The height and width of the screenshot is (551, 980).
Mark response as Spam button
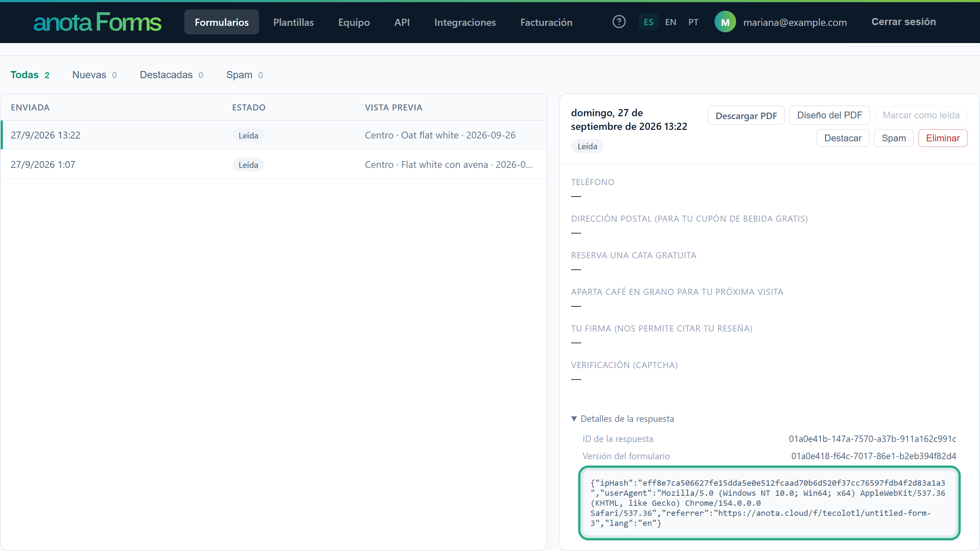click(x=894, y=138)
